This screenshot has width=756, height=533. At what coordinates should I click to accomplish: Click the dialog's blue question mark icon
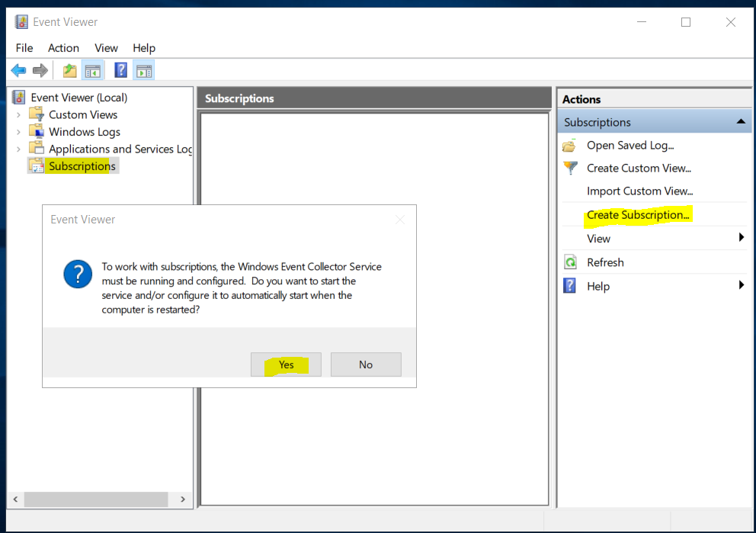[78, 274]
